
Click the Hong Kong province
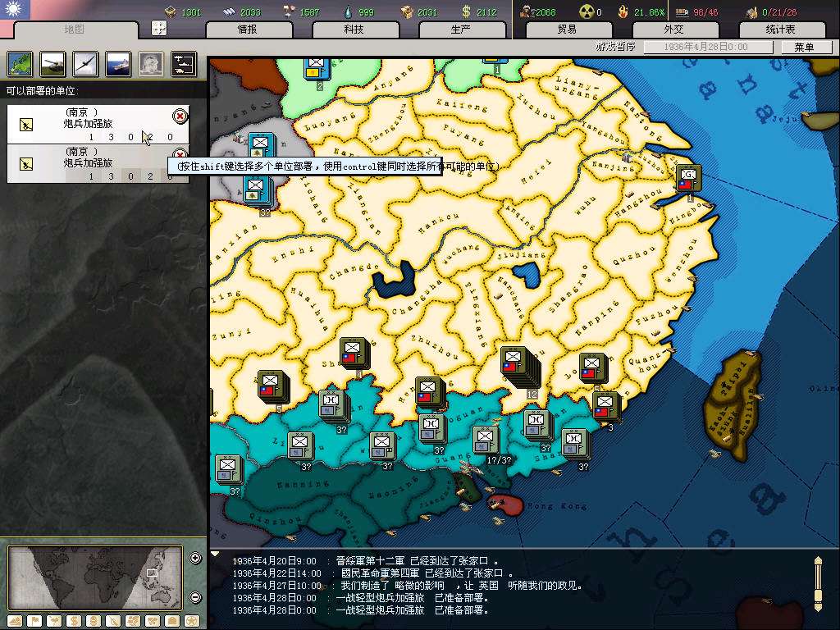pyautogui.click(x=504, y=504)
